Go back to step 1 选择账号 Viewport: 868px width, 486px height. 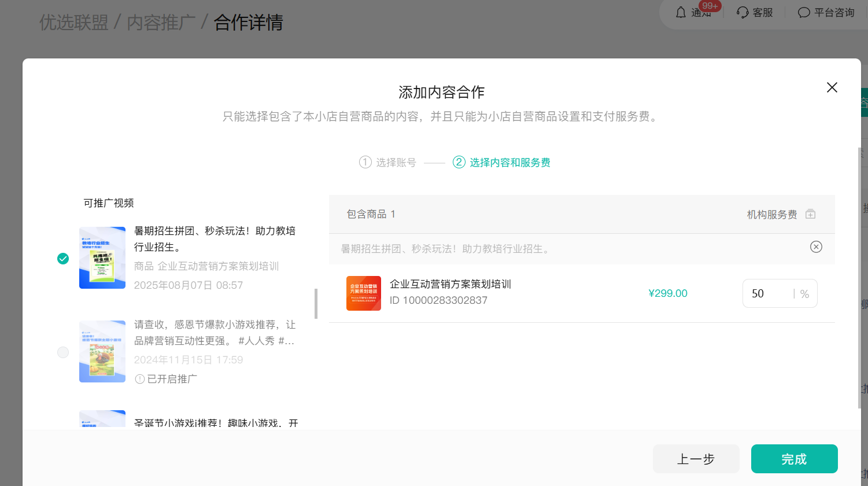387,163
